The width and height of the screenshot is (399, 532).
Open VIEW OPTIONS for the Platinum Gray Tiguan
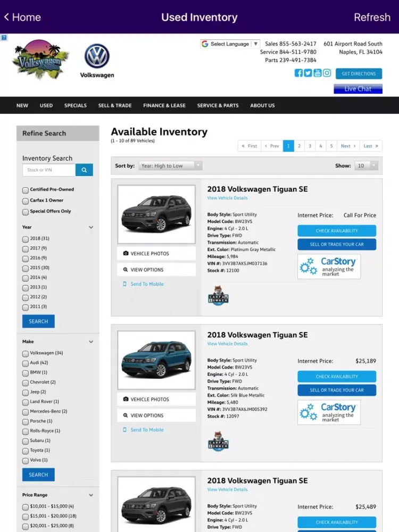click(x=156, y=270)
